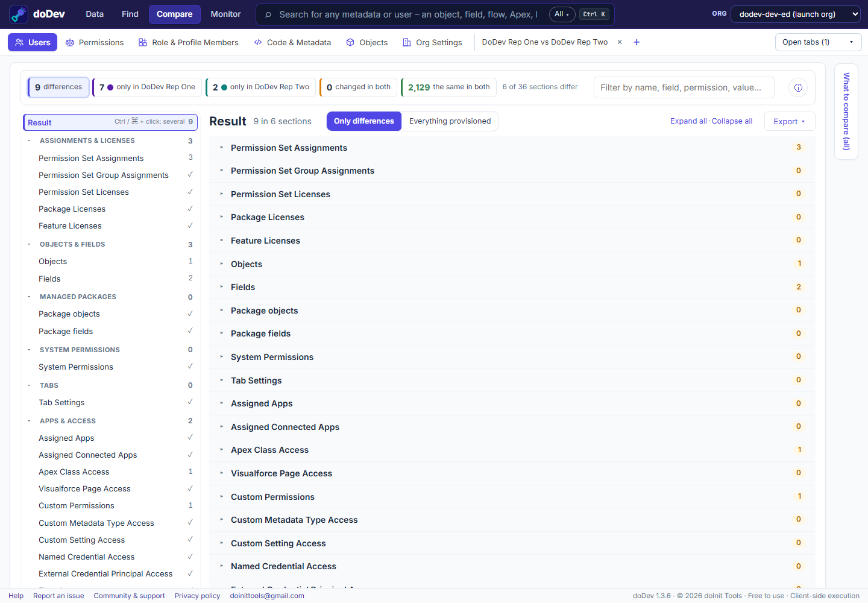Click Expand all link
Image resolution: width=868 pixels, height=603 pixels.
pyautogui.click(x=688, y=121)
